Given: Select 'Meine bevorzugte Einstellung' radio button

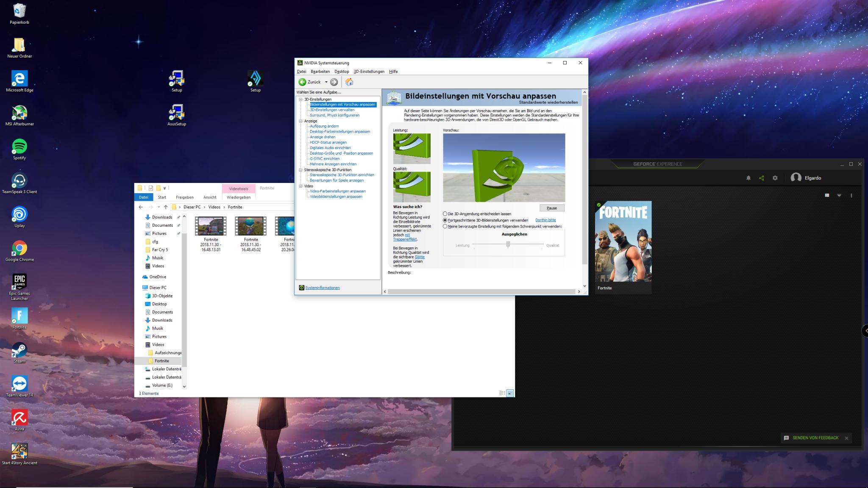Looking at the screenshot, I should tap(445, 227).
